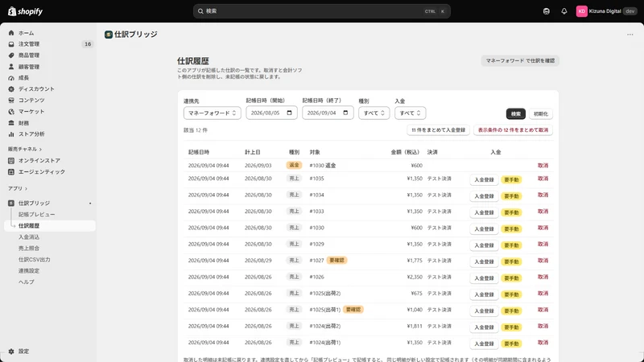Click the 設定 gear icon
644x362 pixels.
(11, 352)
